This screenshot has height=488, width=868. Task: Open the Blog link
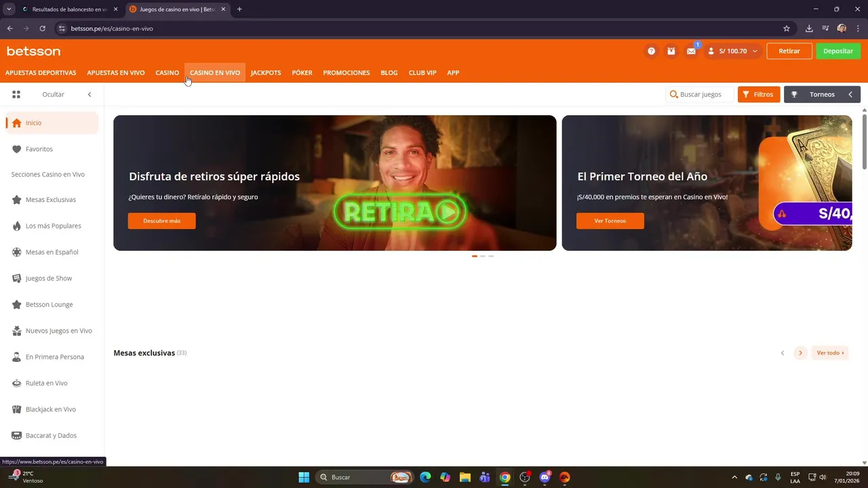click(x=389, y=73)
